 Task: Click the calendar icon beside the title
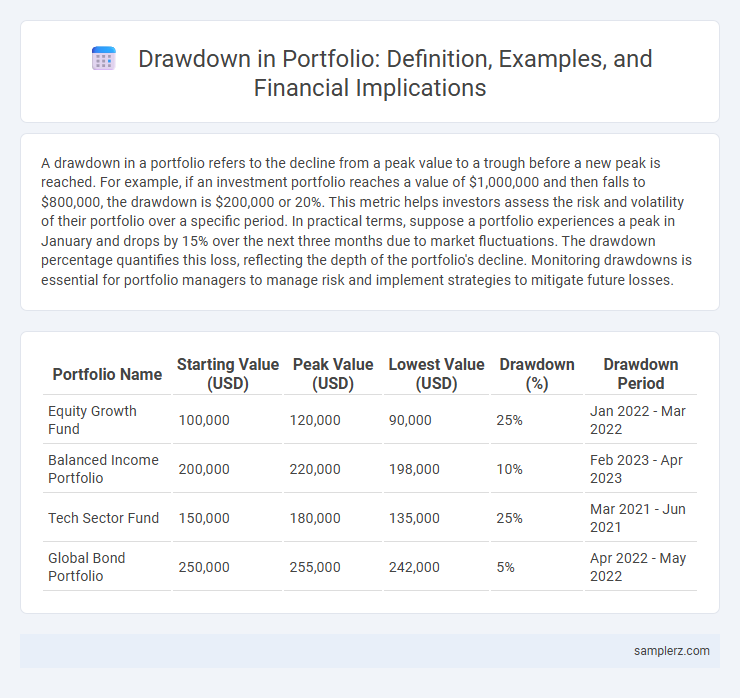point(104,59)
